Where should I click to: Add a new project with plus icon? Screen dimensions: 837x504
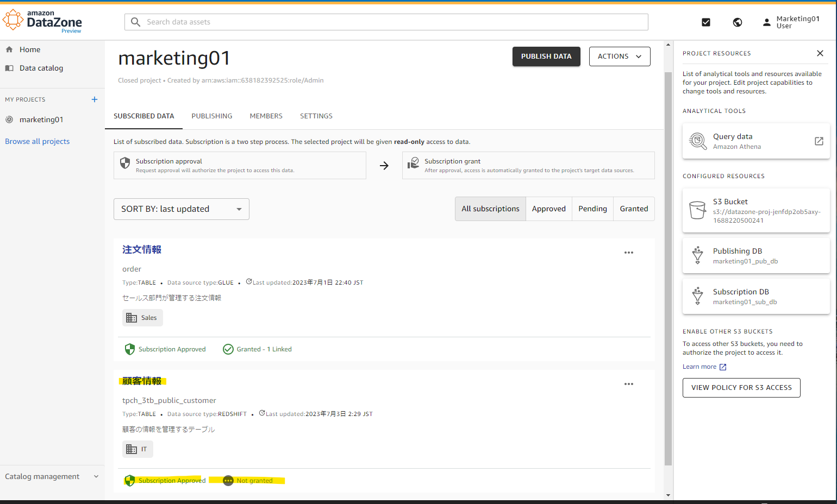[95, 99]
